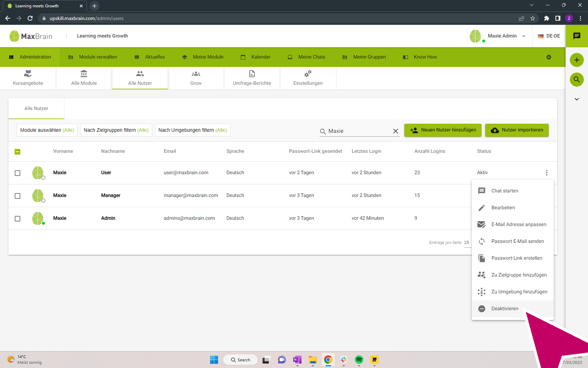This screenshot has width=588, height=368.
Task: Go to Meine Gruppen
Action: (364, 57)
